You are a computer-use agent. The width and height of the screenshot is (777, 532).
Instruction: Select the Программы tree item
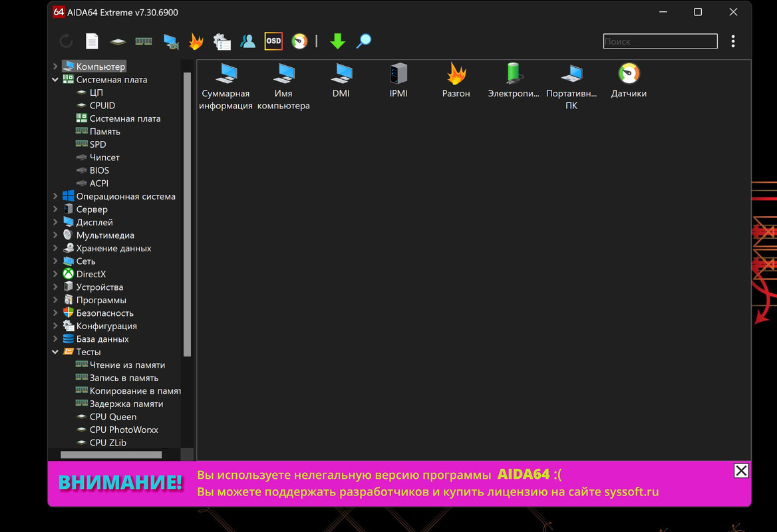(94, 300)
